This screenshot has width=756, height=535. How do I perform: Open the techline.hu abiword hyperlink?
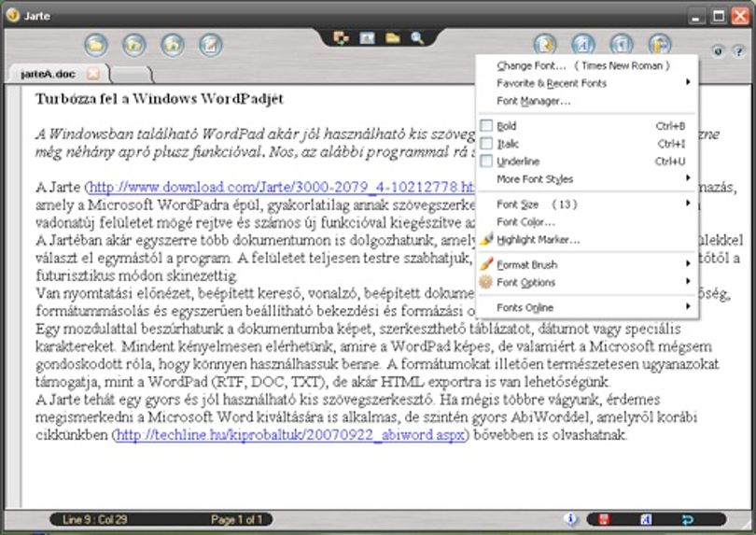point(290,435)
